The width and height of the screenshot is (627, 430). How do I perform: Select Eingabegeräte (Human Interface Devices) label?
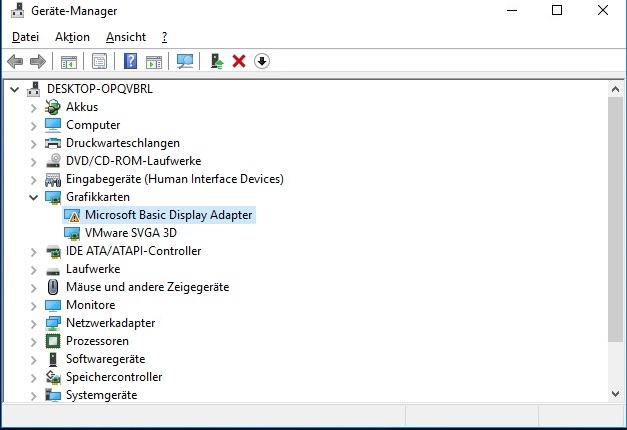tap(175, 179)
